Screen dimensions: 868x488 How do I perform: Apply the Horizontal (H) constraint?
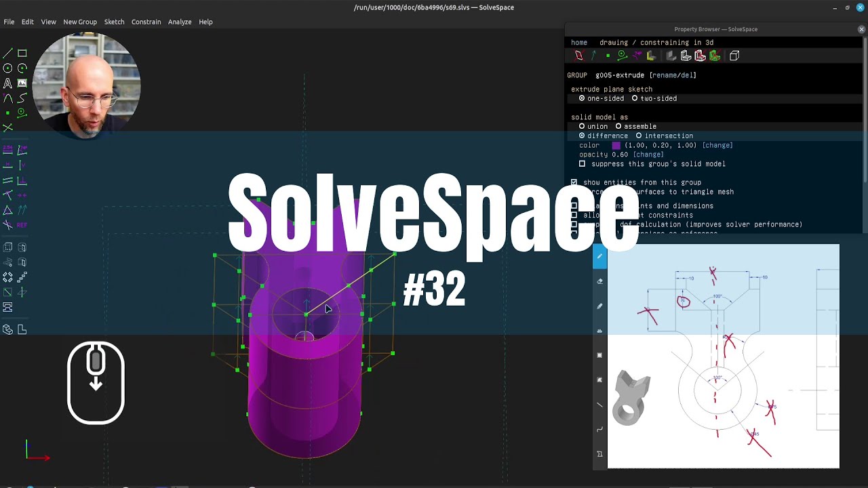pyautogui.click(x=7, y=165)
